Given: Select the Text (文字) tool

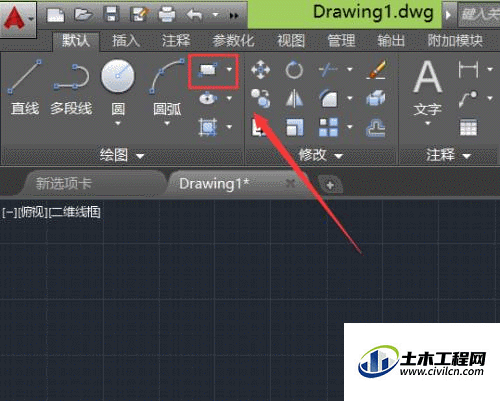Looking at the screenshot, I should [x=428, y=87].
